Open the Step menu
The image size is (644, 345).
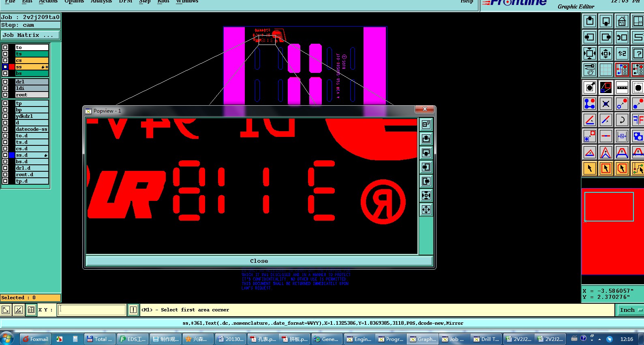[145, 2]
